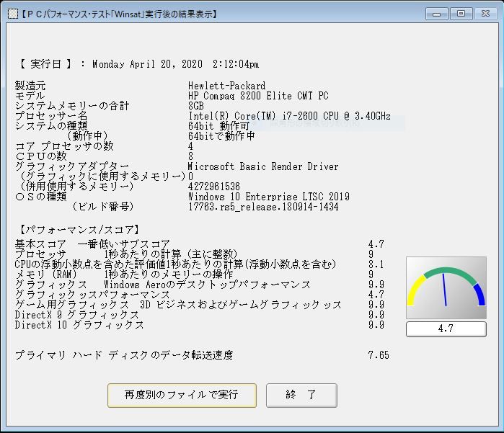Viewport: 504px width, 433px height.
Task: Click the 4.7 score field below gauge
Action: pos(446,329)
